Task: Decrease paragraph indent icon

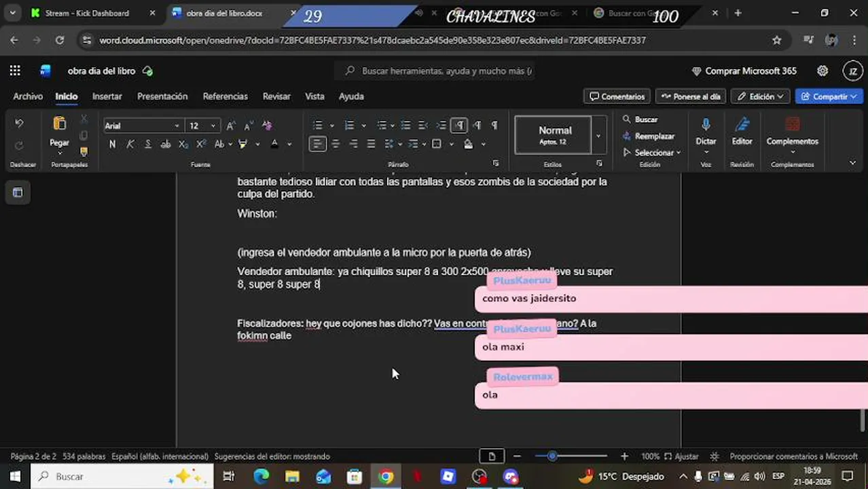Action: pos(423,125)
